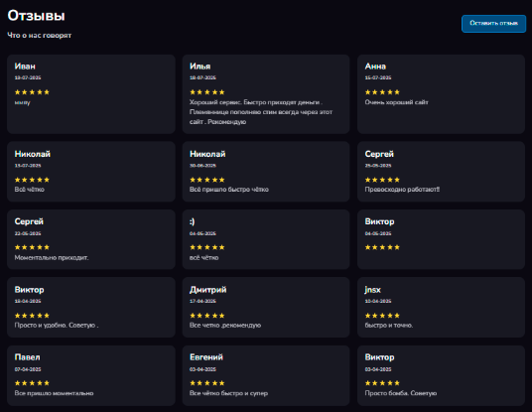The image size is (532, 412).
Task: Select the stars in Павел's review
Action: coord(32,383)
